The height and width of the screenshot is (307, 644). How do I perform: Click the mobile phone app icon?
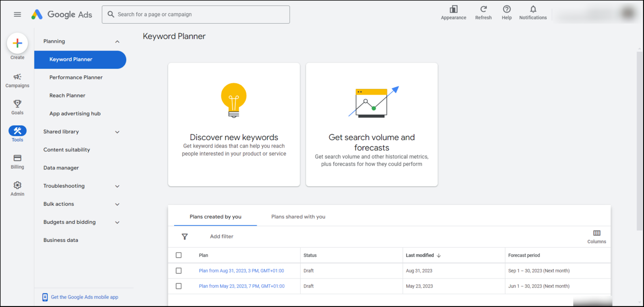[x=45, y=297]
